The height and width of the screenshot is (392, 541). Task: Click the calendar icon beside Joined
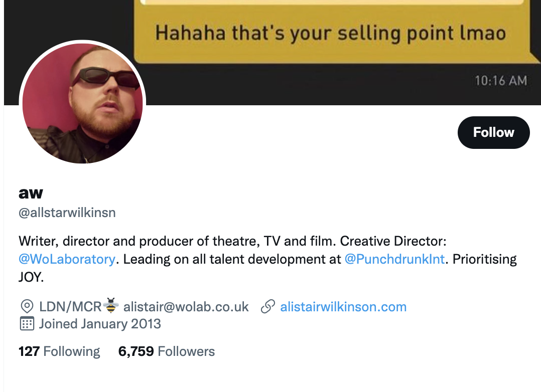coord(26,323)
